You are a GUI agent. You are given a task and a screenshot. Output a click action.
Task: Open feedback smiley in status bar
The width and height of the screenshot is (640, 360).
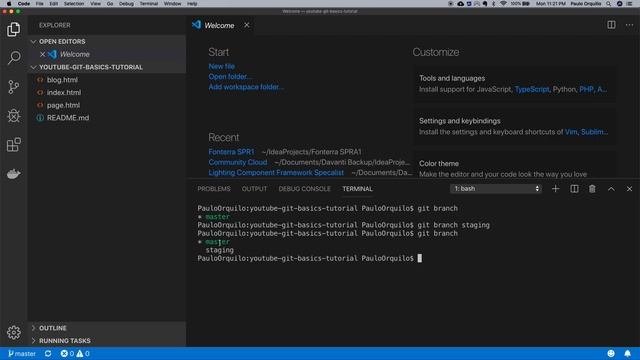point(611,353)
